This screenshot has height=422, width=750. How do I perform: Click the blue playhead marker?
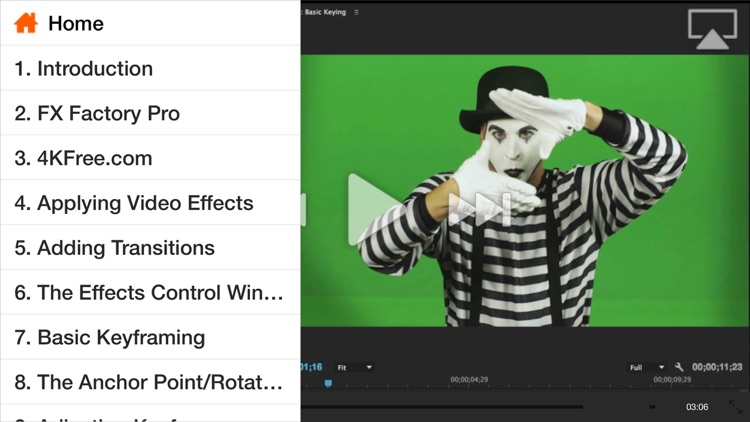(328, 383)
